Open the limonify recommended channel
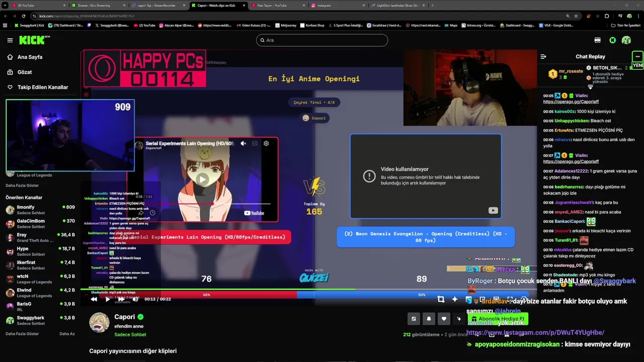The image size is (644, 362). pyautogui.click(x=40, y=210)
